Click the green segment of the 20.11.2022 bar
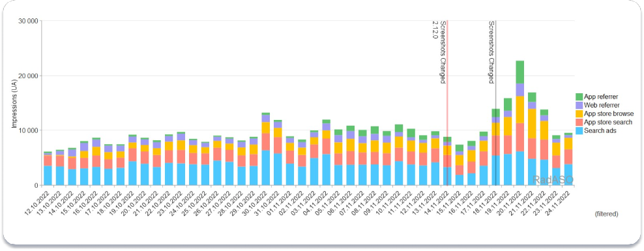The image size is (644, 251). (520, 72)
